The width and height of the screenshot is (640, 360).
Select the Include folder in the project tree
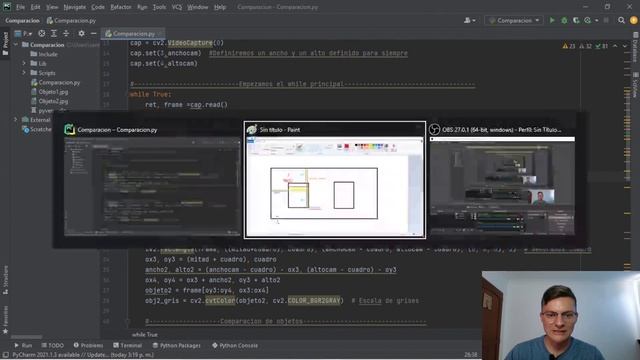click(44, 54)
